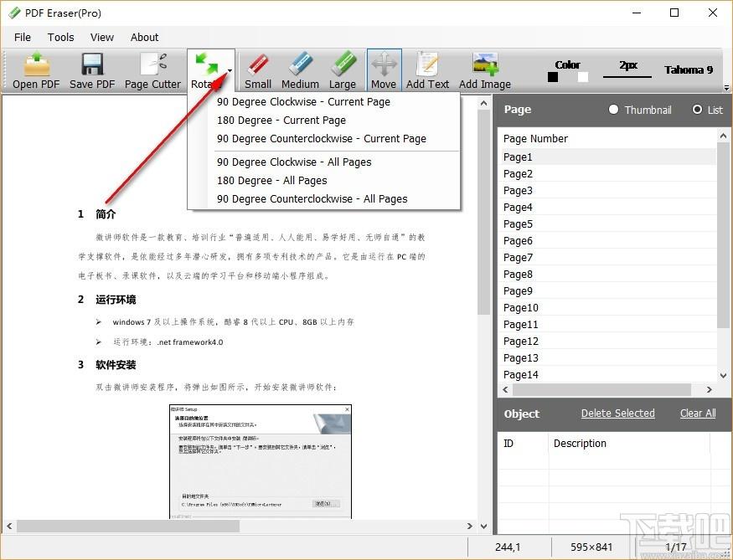The width and height of the screenshot is (733, 560).
Task: Click the Save PDF floppy icon
Action: [x=92, y=64]
